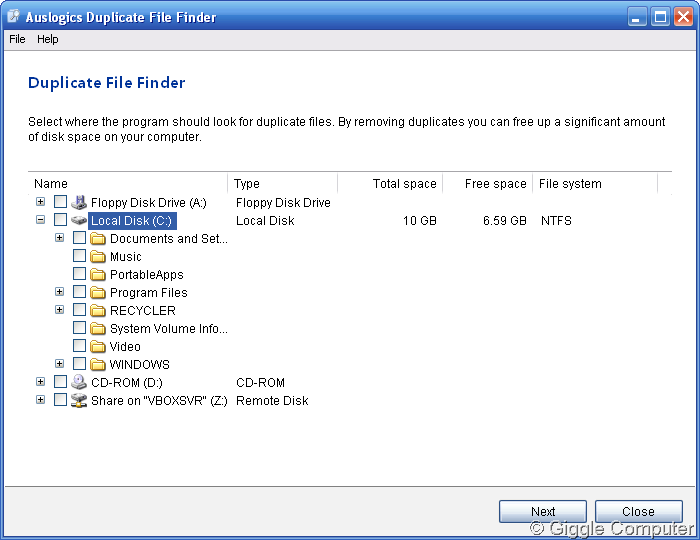Click the NTFS file system value

[x=556, y=220]
